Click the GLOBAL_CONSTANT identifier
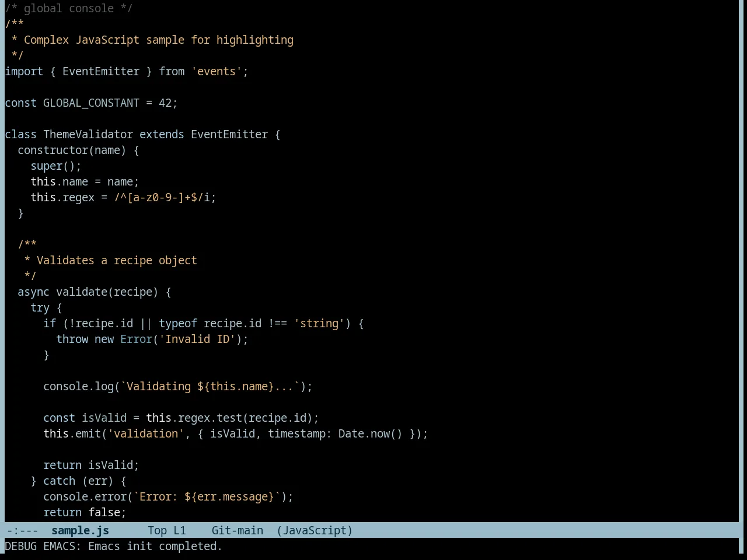This screenshot has height=560, width=747. [91, 103]
